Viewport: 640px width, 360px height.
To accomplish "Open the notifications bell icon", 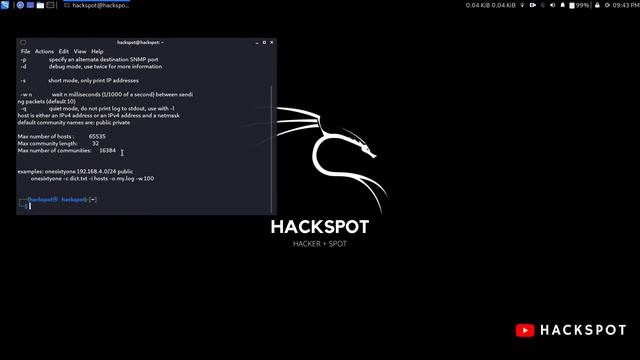I will tap(562, 5).
